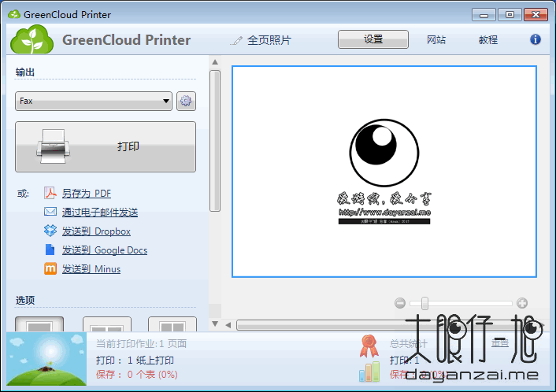Image resolution: width=556 pixels, height=392 pixels.
Task: Click the zoom out minus icon
Action: click(x=400, y=303)
